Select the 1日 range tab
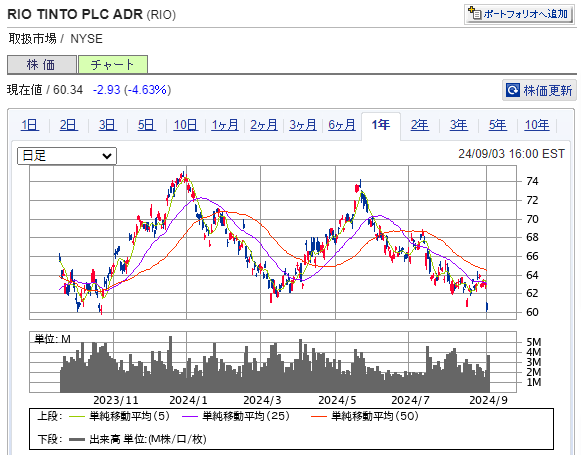This screenshot has height=455, width=581. [x=30, y=125]
